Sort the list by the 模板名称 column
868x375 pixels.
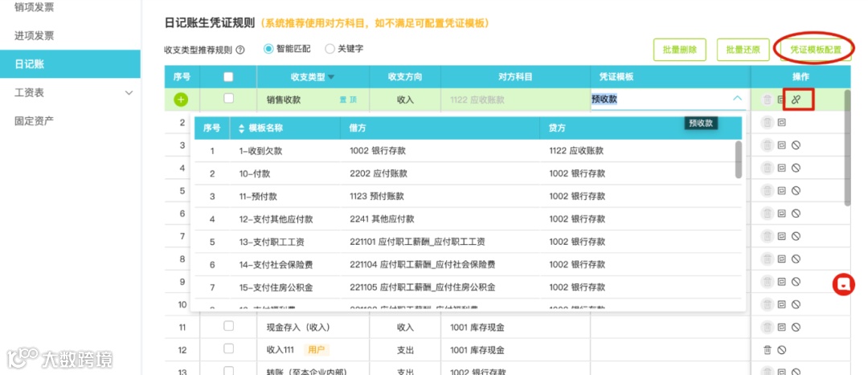click(241, 128)
